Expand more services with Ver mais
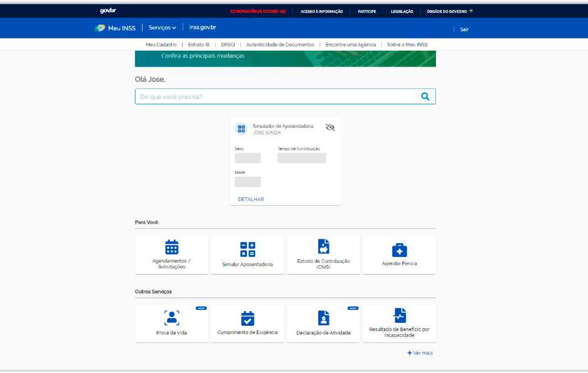Viewport: 588px width, 373px height. [x=420, y=353]
